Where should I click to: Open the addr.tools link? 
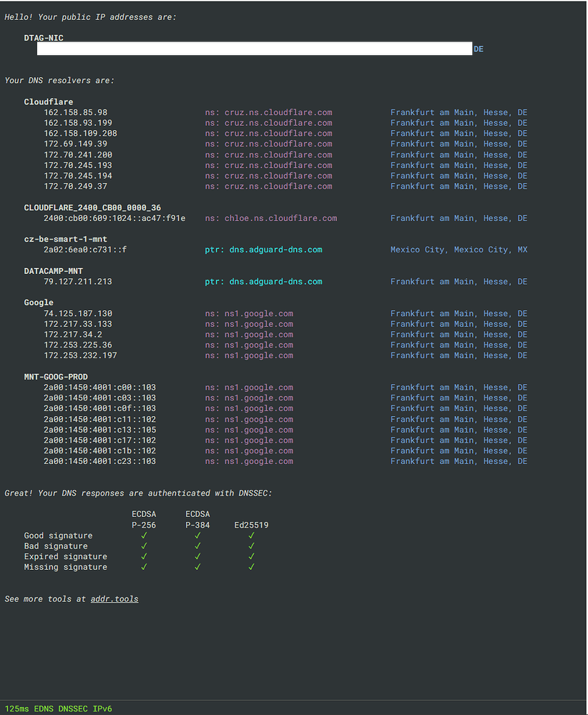point(114,599)
